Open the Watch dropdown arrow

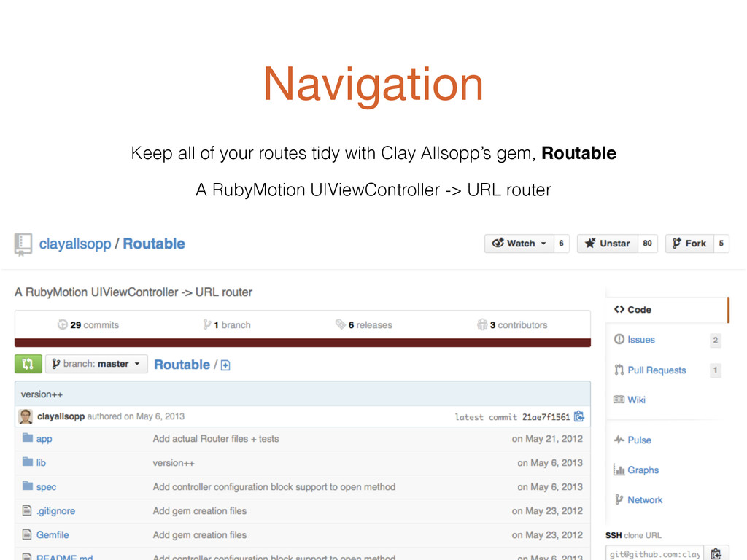tap(543, 244)
